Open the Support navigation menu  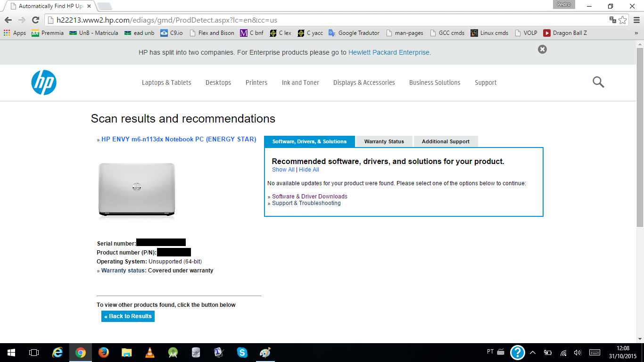pos(486,82)
